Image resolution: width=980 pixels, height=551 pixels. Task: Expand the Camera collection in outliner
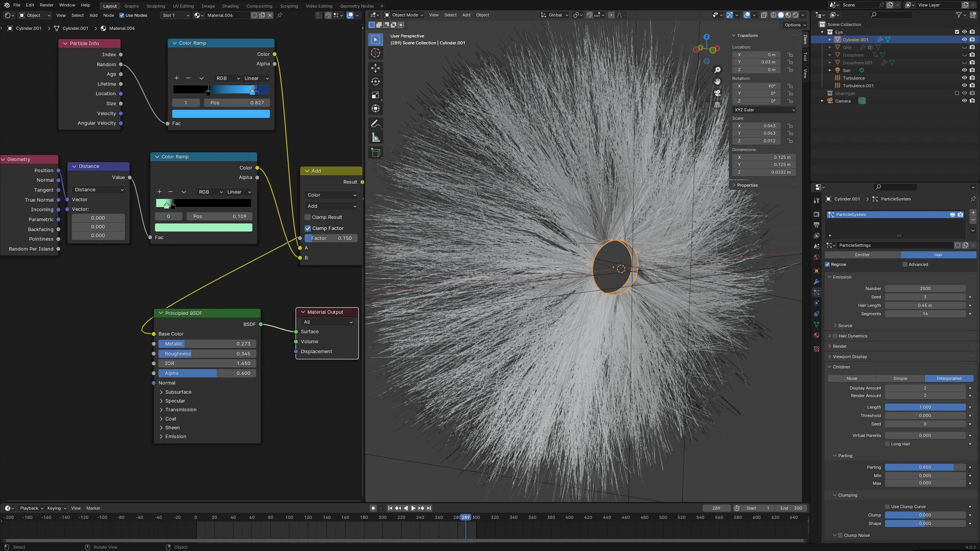[x=822, y=101]
